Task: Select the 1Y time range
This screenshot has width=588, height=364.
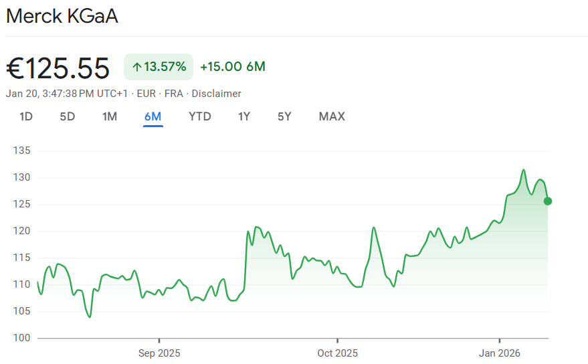Action: click(244, 116)
